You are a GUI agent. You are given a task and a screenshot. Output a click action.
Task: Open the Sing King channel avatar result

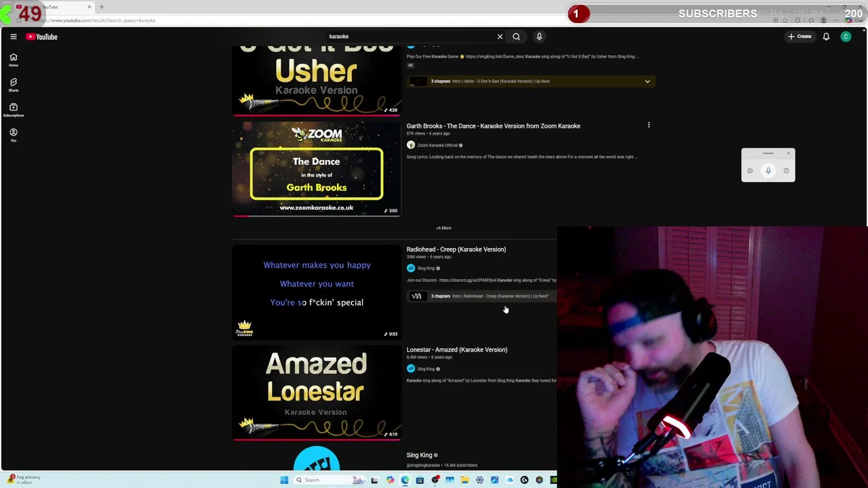pyautogui.click(x=317, y=459)
